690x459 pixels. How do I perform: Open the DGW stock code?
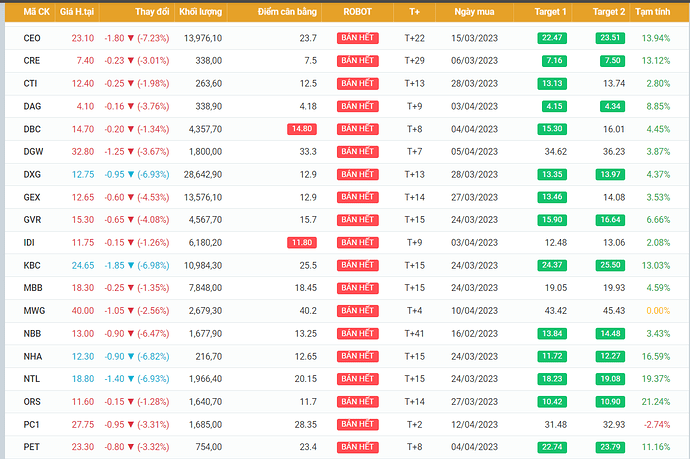click(33, 152)
